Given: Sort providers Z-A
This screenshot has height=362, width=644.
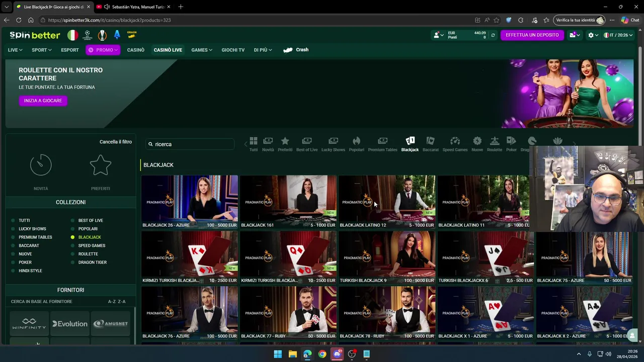Looking at the screenshot, I should (122, 302).
